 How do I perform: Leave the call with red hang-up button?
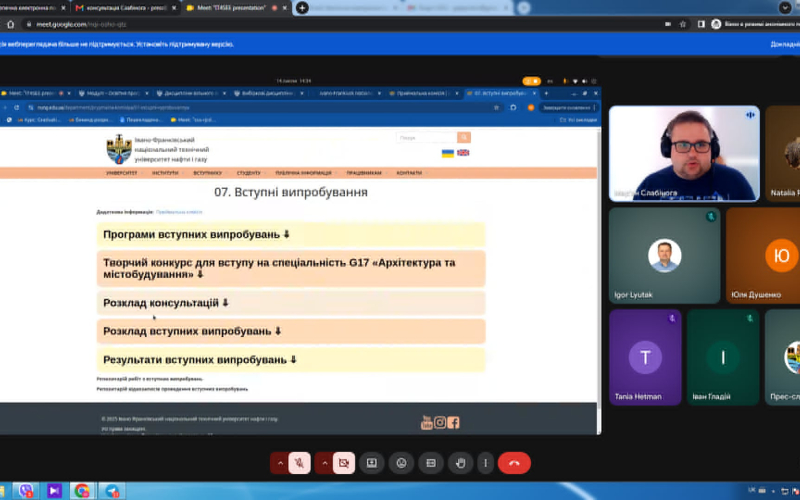pyautogui.click(x=514, y=463)
